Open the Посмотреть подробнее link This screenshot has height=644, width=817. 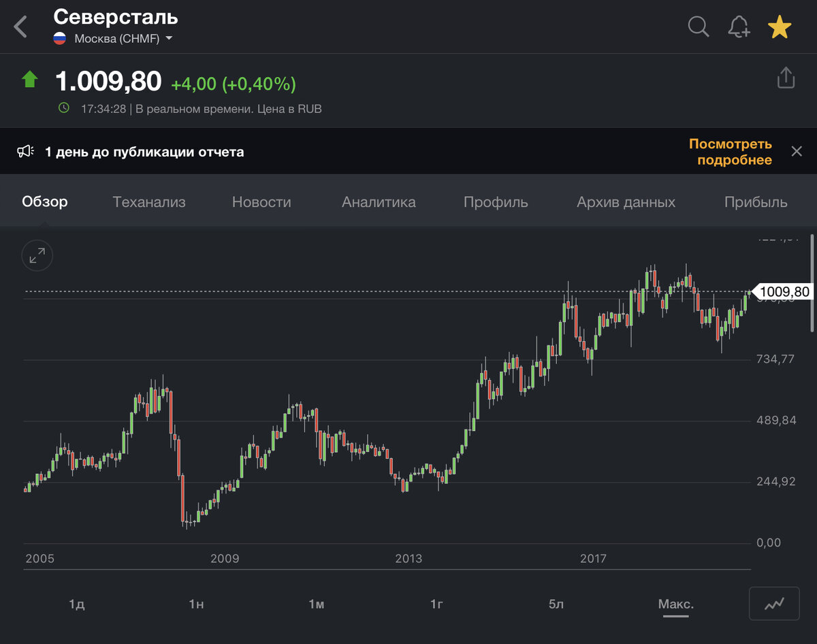tap(731, 152)
